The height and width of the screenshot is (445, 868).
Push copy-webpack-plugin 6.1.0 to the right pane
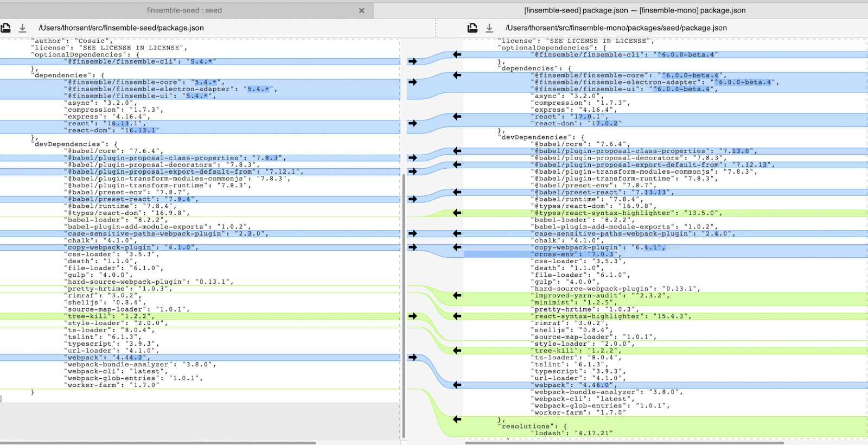click(x=412, y=247)
